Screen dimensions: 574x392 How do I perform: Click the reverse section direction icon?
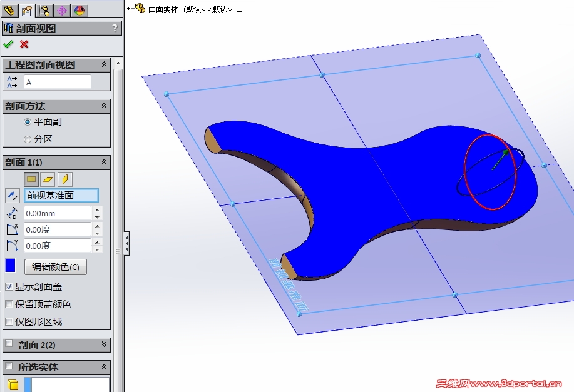point(13,196)
